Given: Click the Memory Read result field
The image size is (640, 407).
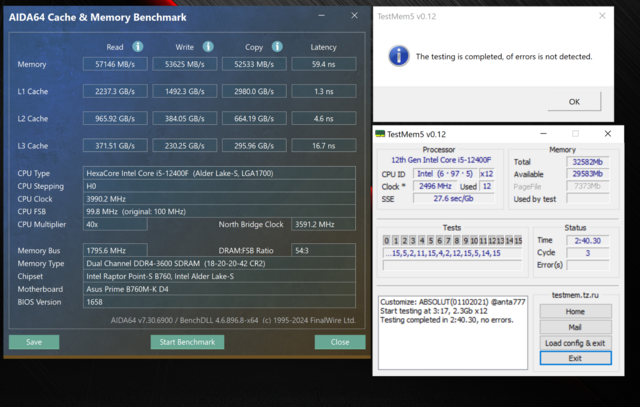Looking at the screenshot, I should tap(115, 65).
